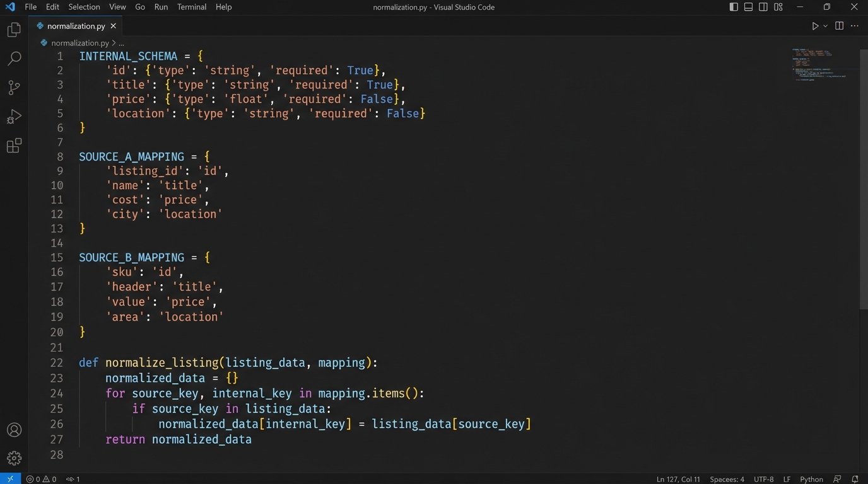868x484 pixels.
Task: Select the normalization.py editor tab
Action: pos(76,26)
